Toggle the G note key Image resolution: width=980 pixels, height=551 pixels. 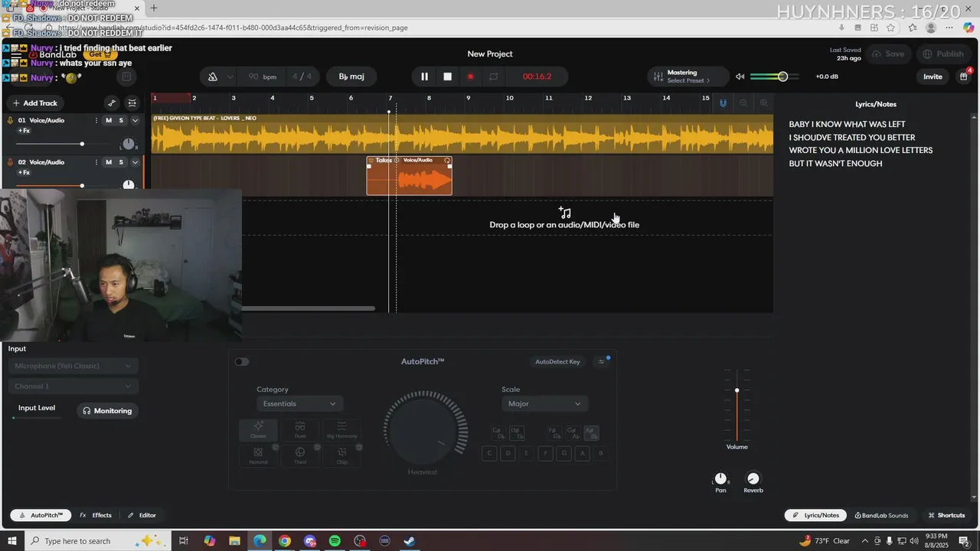pos(564,454)
